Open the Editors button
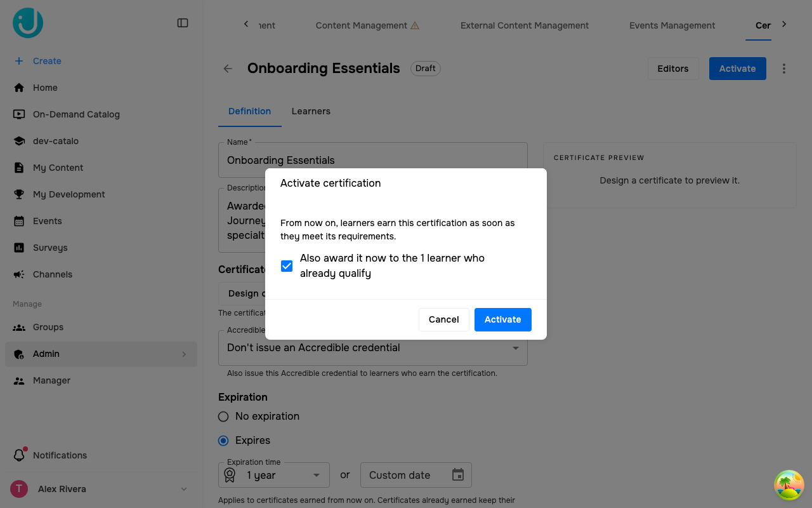 (x=673, y=69)
